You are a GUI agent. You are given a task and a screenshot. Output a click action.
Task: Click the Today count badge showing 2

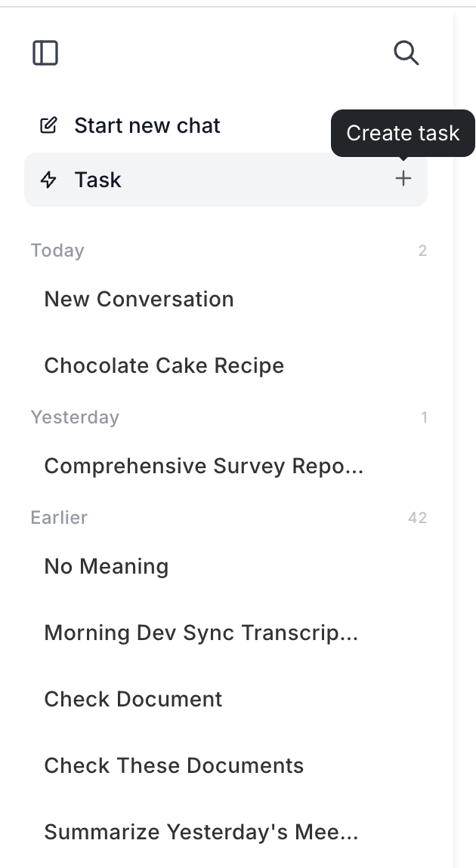422,251
